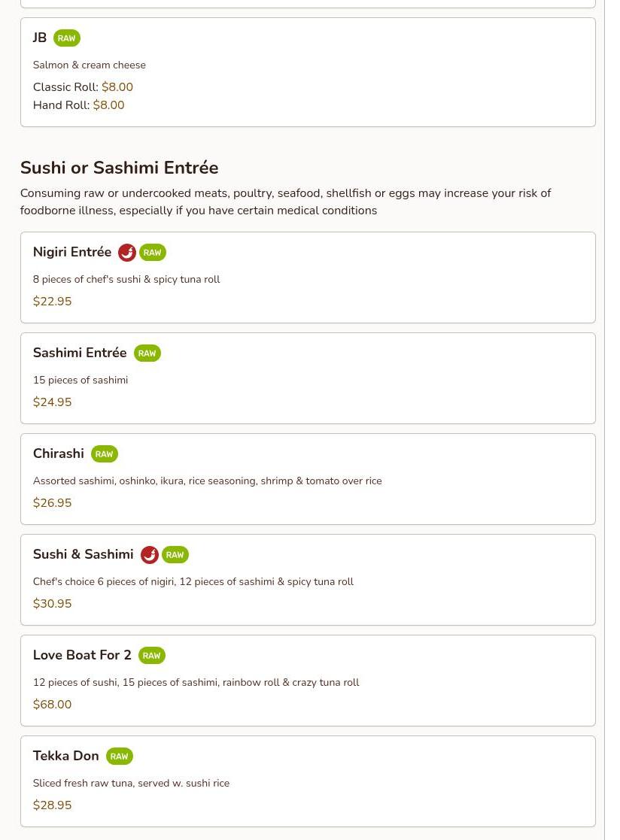Select the JB Classic Roll $8.00 option
The height and width of the screenshot is (840, 620).
coord(83,86)
